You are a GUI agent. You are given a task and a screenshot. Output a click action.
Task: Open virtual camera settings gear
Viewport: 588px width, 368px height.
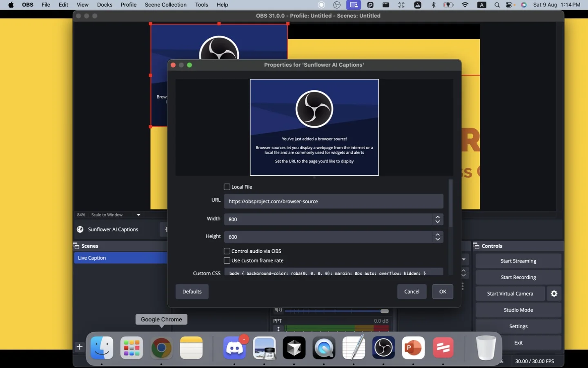pyautogui.click(x=554, y=294)
